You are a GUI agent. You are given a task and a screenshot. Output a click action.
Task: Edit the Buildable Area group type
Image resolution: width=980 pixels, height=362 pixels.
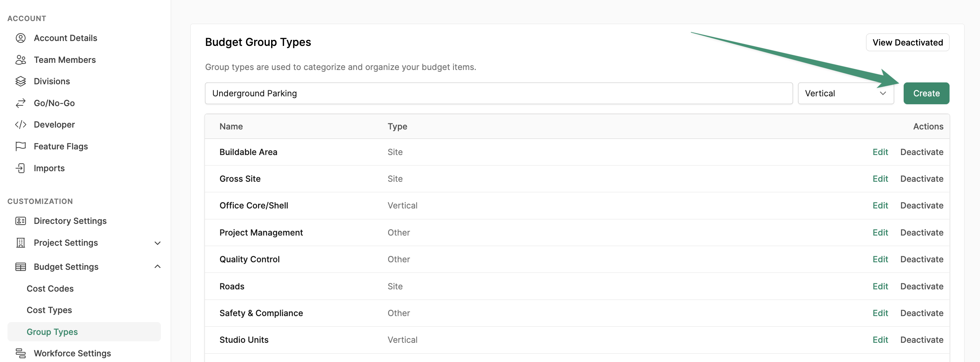coord(880,152)
